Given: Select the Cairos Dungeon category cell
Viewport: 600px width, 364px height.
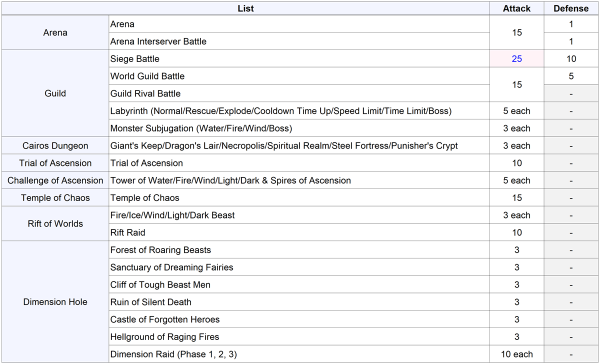Looking at the screenshot, I should (55, 146).
